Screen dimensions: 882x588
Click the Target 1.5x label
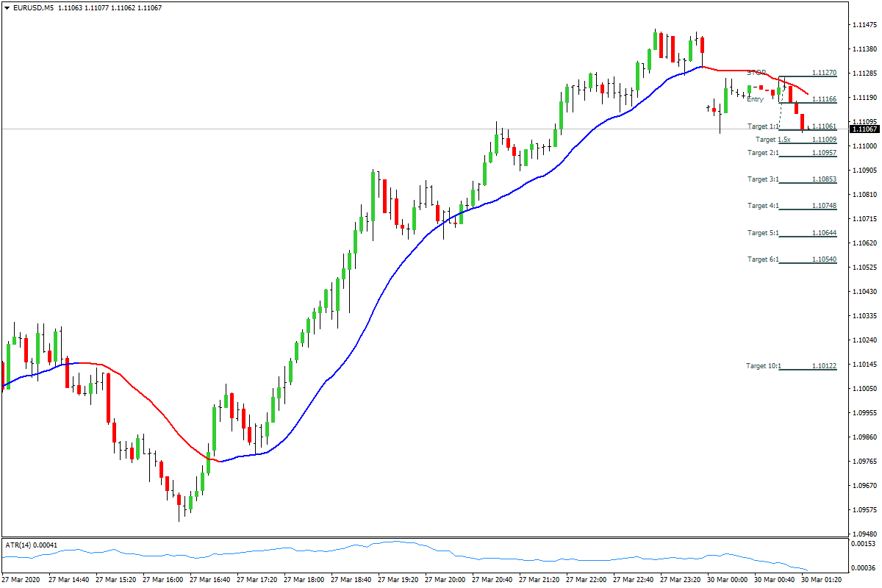click(772, 140)
